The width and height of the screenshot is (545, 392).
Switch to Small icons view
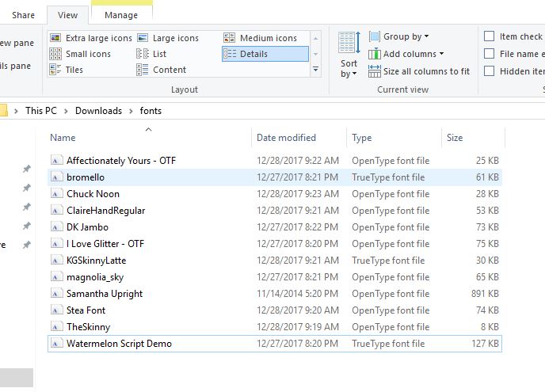80,54
